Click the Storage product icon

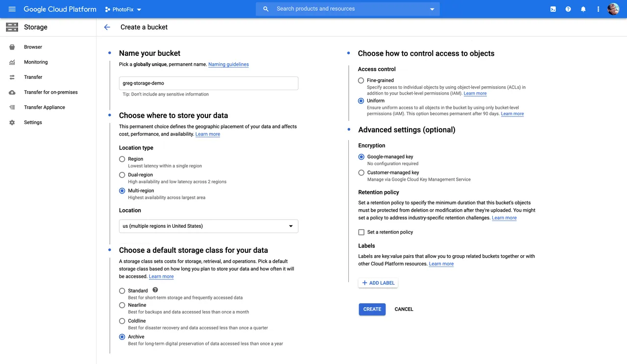click(12, 27)
